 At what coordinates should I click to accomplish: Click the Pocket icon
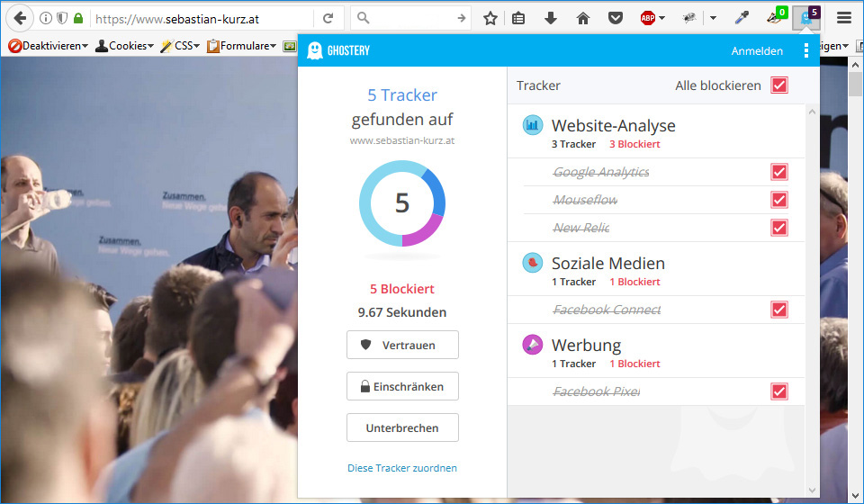pos(616,18)
